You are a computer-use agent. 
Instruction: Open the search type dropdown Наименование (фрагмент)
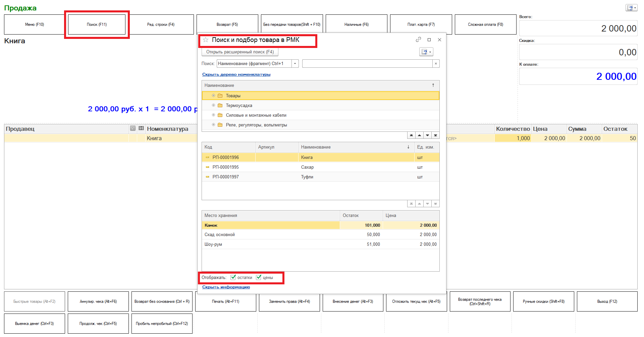pyautogui.click(x=295, y=64)
